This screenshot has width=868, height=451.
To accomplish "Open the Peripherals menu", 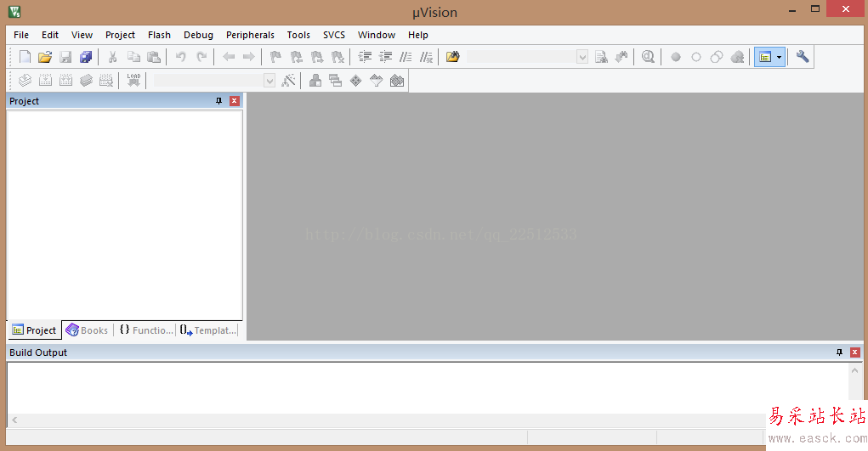I will click(x=250, y=35).
